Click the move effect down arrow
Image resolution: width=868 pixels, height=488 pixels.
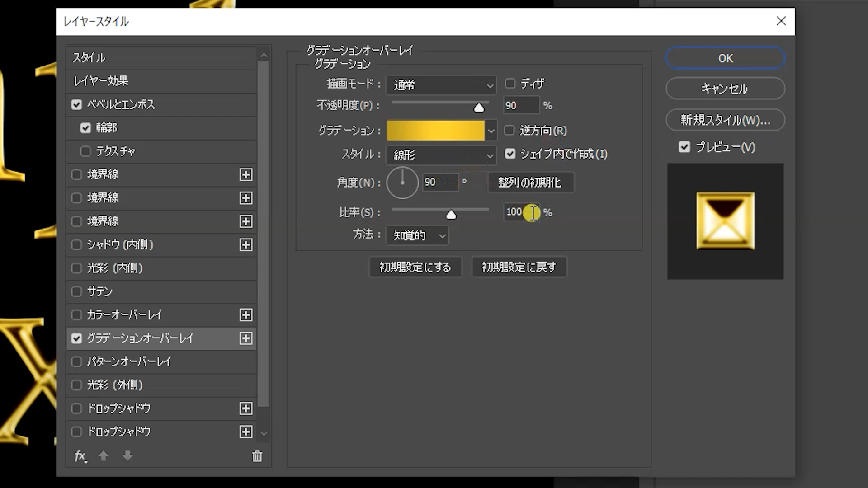tap(127, 456)
